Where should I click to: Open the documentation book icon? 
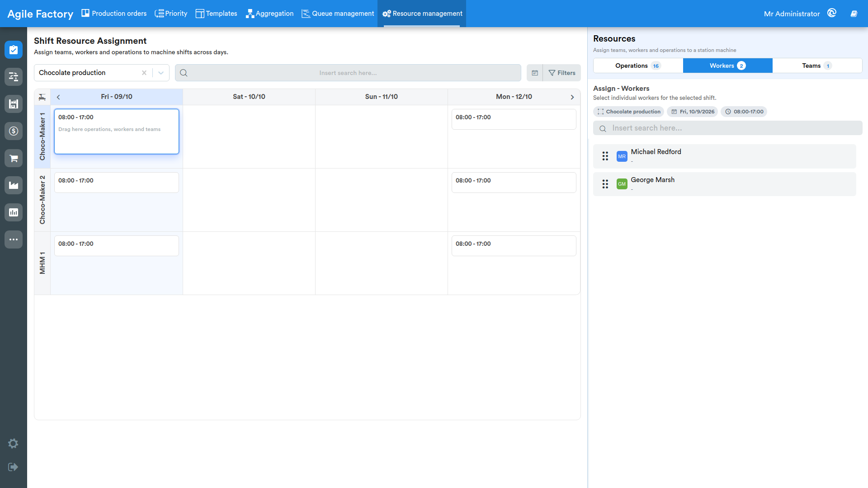(854, 14)
